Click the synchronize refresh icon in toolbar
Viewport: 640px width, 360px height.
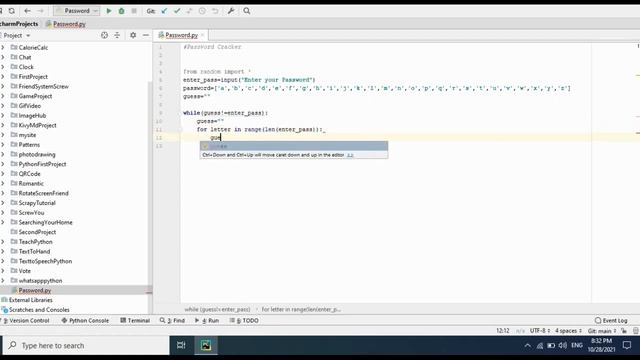(11, 11)
